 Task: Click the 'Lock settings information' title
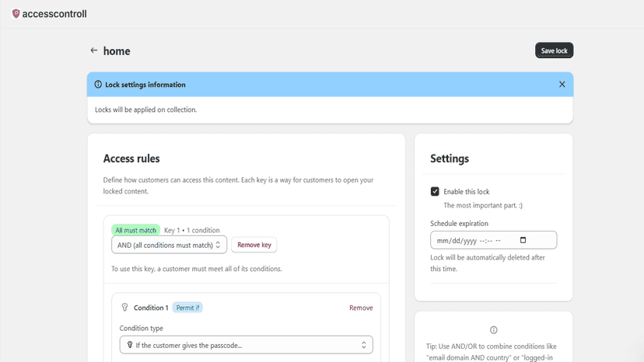pos(145,85)
